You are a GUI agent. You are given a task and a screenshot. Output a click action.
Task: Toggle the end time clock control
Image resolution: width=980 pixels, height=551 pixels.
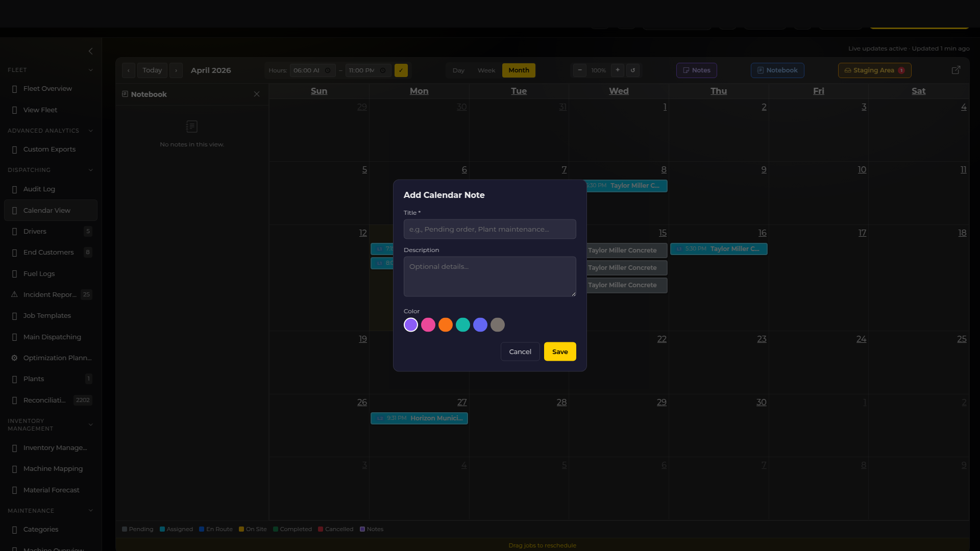[383, 70]
